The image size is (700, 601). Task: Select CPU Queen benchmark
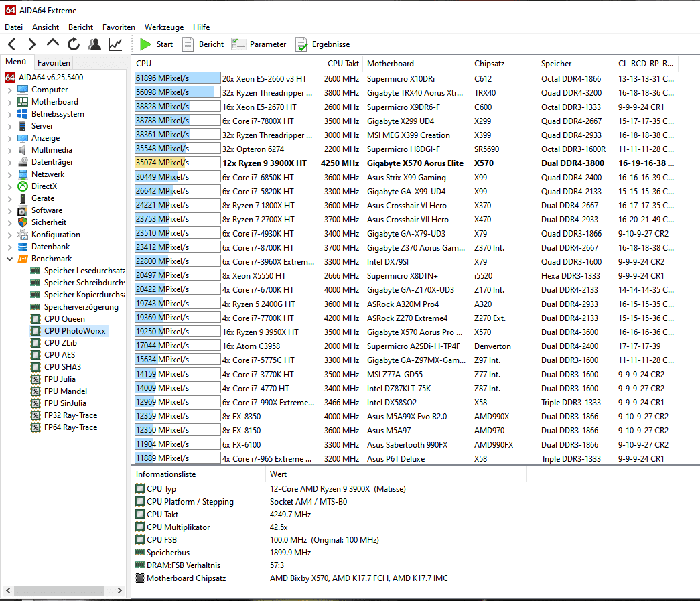coord(64,319)
